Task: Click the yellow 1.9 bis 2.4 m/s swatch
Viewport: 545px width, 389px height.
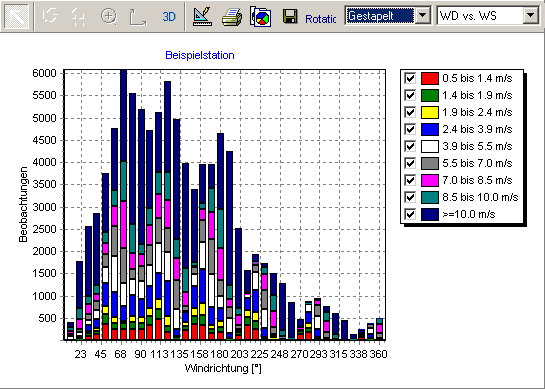Action: click(x=430, y=112)
